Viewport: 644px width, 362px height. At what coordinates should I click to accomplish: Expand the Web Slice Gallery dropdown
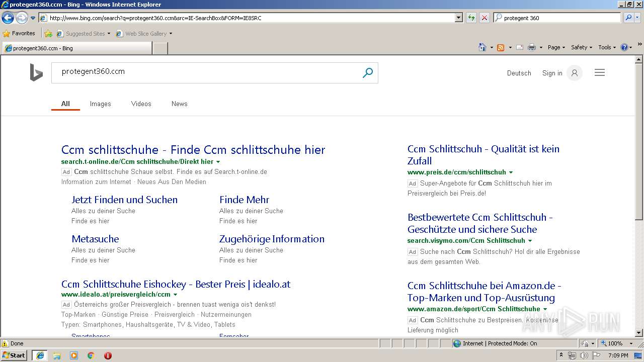(x=171, y=34)
